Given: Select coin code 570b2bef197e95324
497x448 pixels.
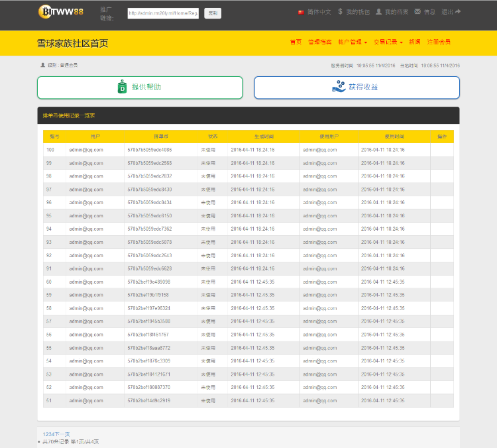Looking at the screenshot, I should (149, 308).
